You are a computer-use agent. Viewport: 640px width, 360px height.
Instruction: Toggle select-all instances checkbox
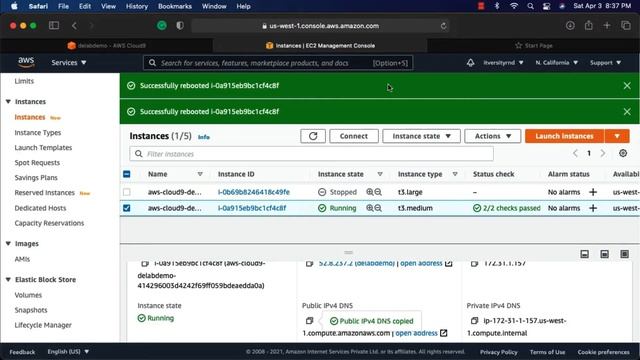(127, 174)
